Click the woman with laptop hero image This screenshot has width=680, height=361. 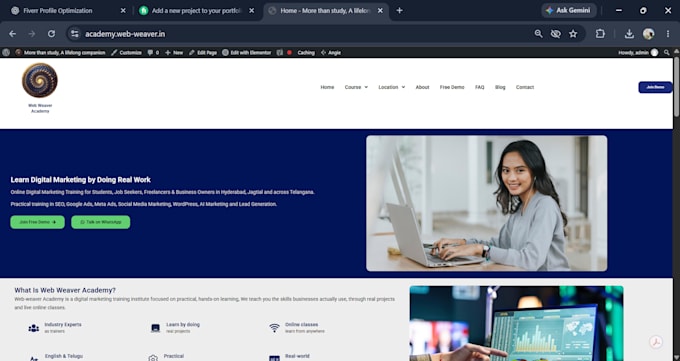[x=487, y=203]
